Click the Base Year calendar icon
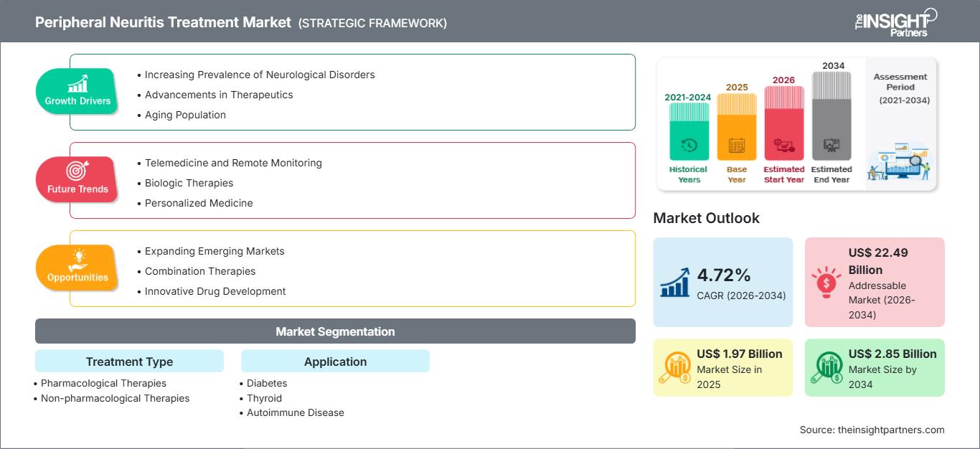 coord(737,146)
